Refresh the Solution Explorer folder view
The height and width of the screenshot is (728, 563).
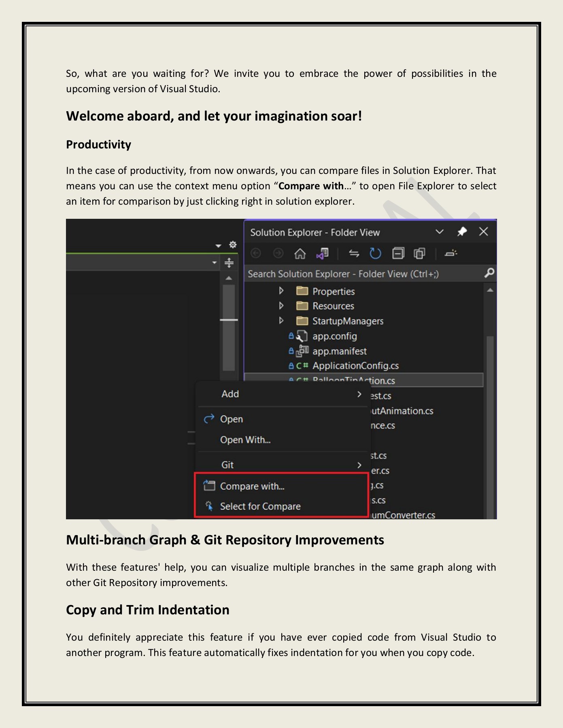point(375,254)
